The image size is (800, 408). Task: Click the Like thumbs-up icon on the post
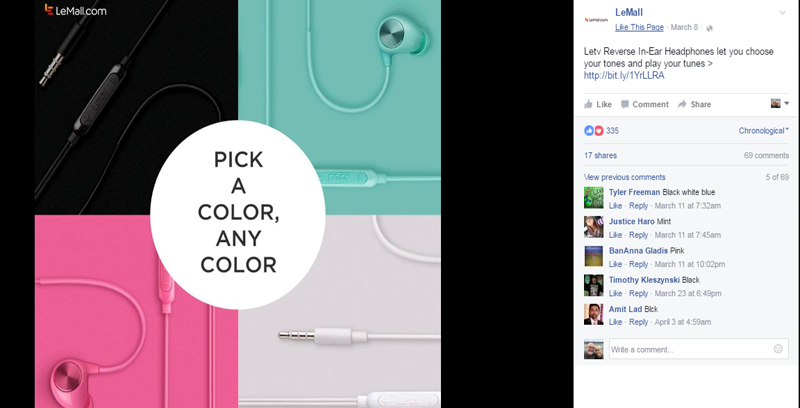tap(588, 104)
